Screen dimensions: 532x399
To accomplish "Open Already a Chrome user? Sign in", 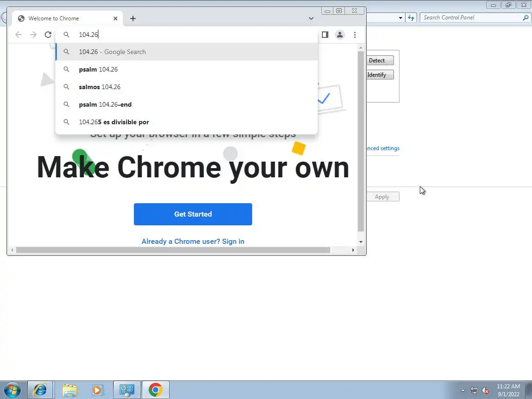I will coord(193,241).
